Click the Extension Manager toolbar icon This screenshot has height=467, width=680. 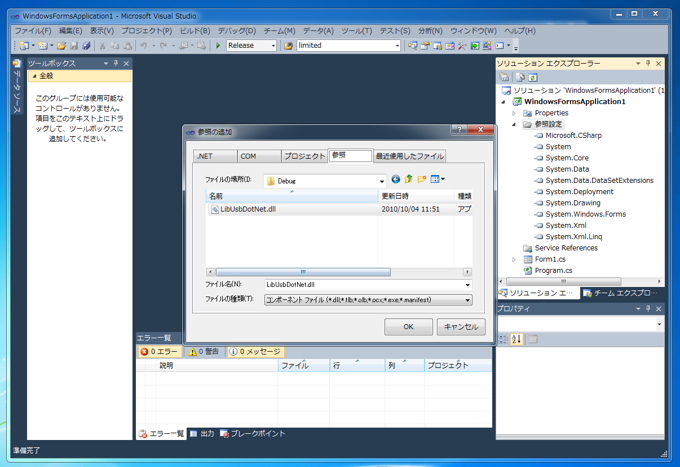[x=487, y=46]
